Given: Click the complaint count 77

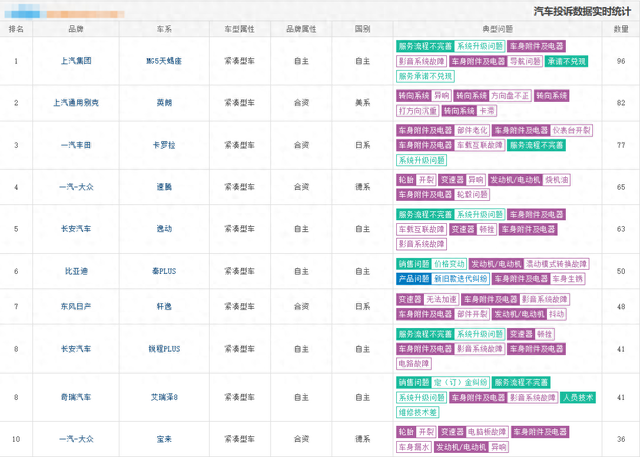Looking at the screenshot, I should click(x=621, y=145).
